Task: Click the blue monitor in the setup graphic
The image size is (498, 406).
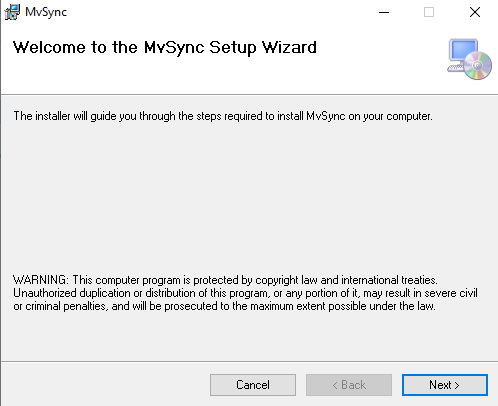Action: (x=463, y=51)
